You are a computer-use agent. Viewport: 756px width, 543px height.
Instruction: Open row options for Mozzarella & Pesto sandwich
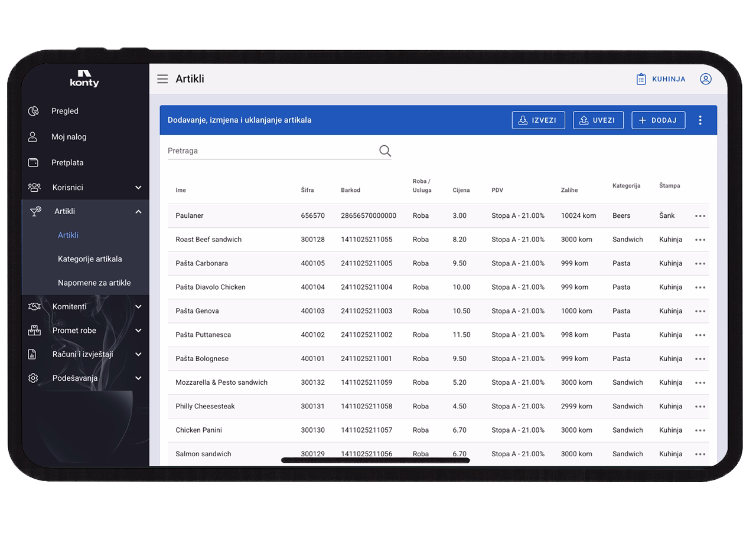point(700,382)
